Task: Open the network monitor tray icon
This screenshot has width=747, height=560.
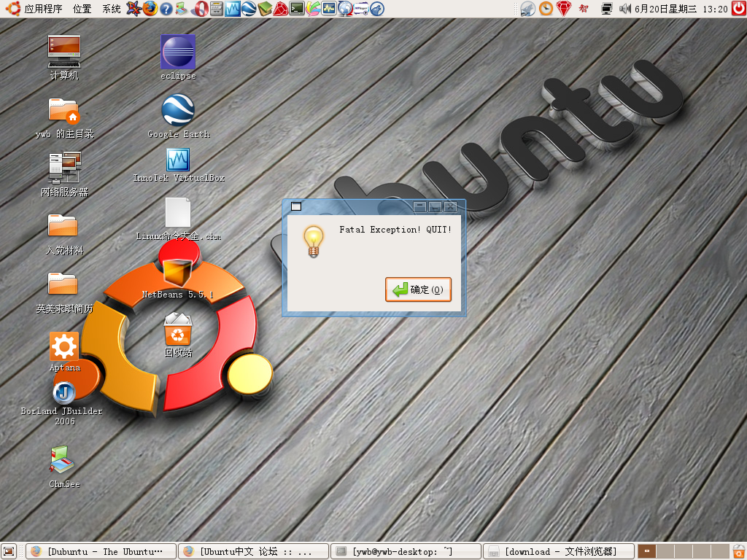Action: [606, 9]
